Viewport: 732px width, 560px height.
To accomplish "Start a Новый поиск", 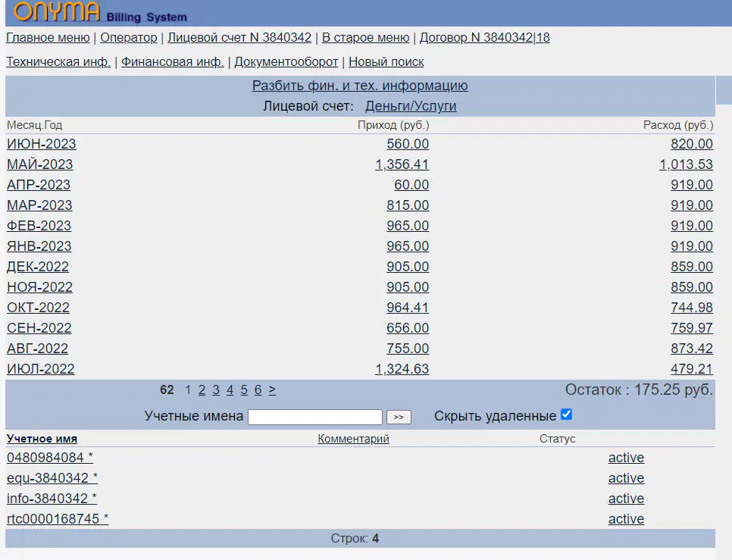I will tap(386, 61).
